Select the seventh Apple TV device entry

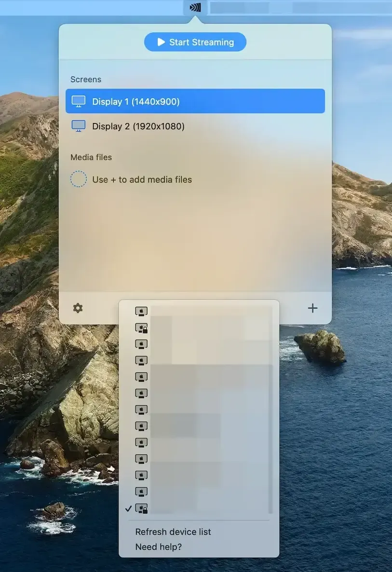tap(199, 409)
